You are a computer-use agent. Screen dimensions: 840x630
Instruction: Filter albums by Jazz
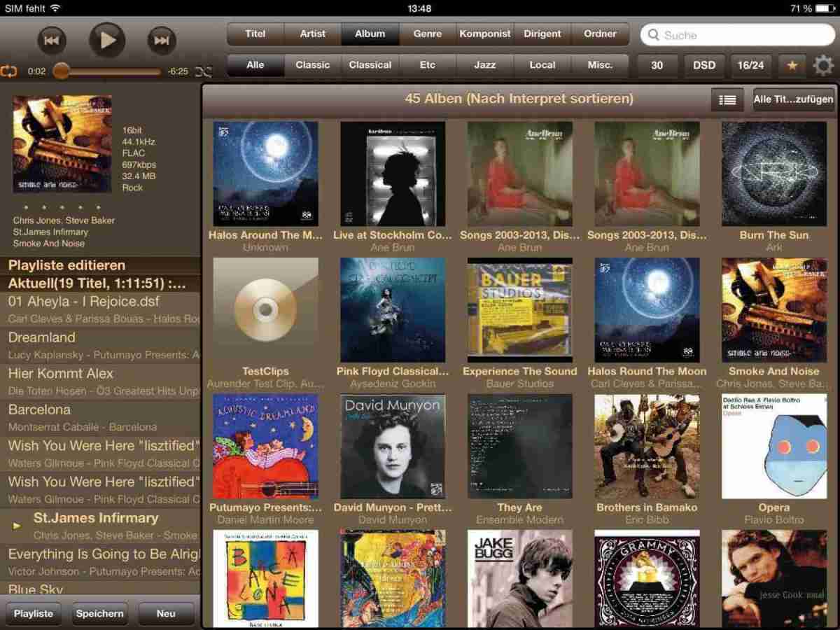[x=485, y=65]
